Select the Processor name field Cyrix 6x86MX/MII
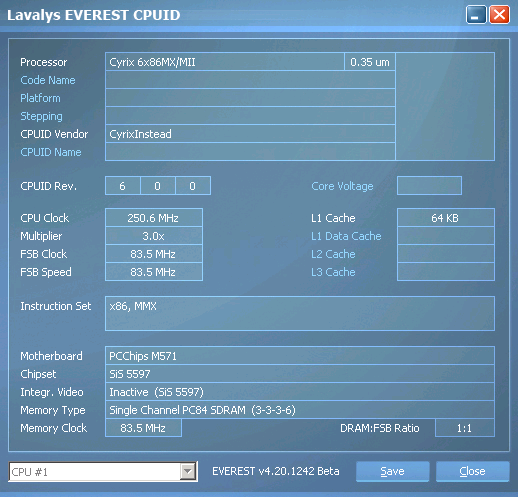The image size is (518, 497). tap(225, 62)
